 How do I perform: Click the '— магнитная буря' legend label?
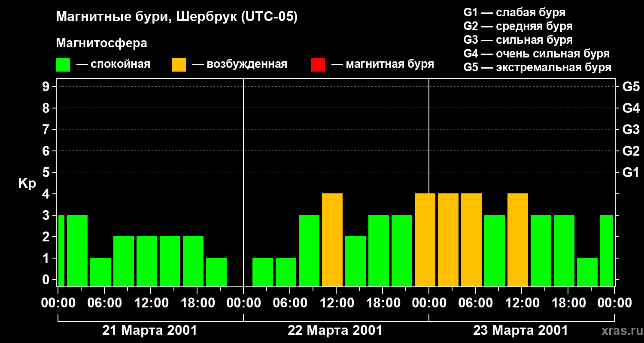click(x=383, y=64)
